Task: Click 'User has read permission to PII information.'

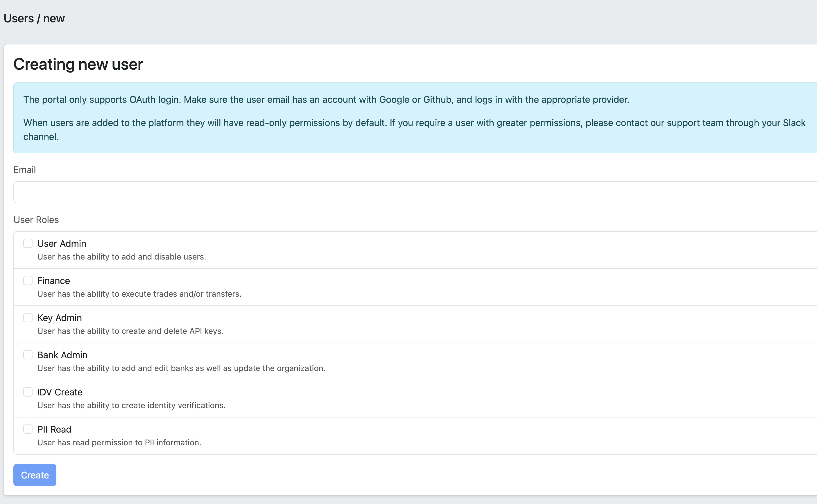Action: pyautogui.click(x=119, y=443)
